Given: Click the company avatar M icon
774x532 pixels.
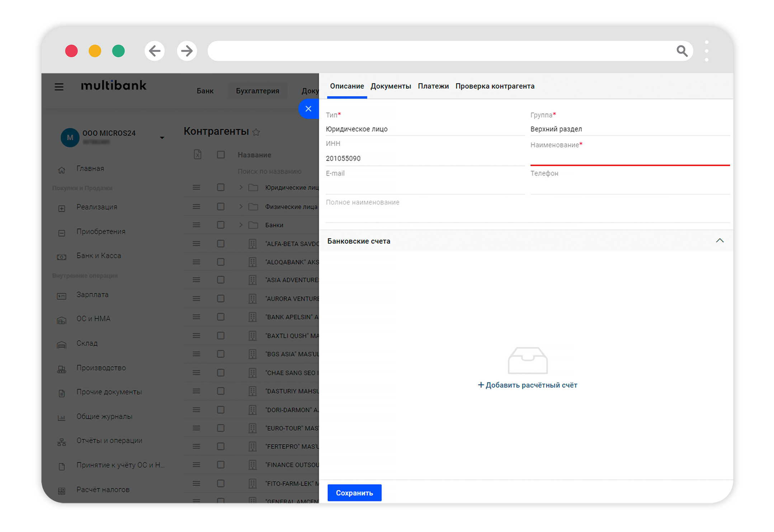Looking at the screenshot, I should tap(70, 137).
